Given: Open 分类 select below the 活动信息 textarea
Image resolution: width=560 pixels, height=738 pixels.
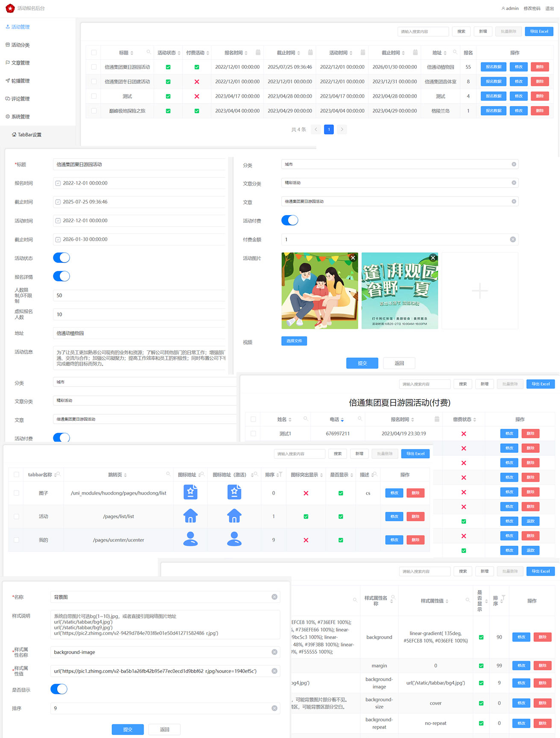Looking at the screenshot, I should click(x=144, y=382).
